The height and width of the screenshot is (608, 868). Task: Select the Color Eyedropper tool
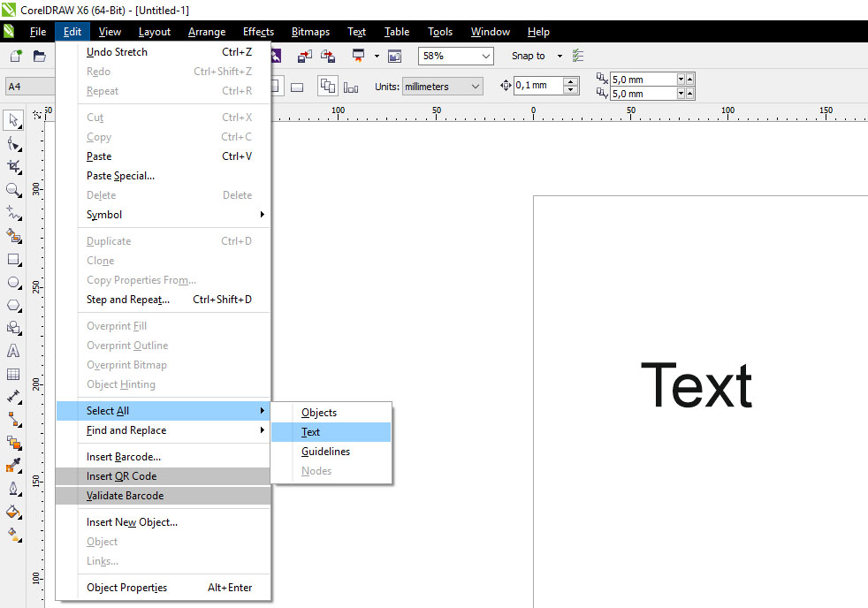click(x=13, y=465)
